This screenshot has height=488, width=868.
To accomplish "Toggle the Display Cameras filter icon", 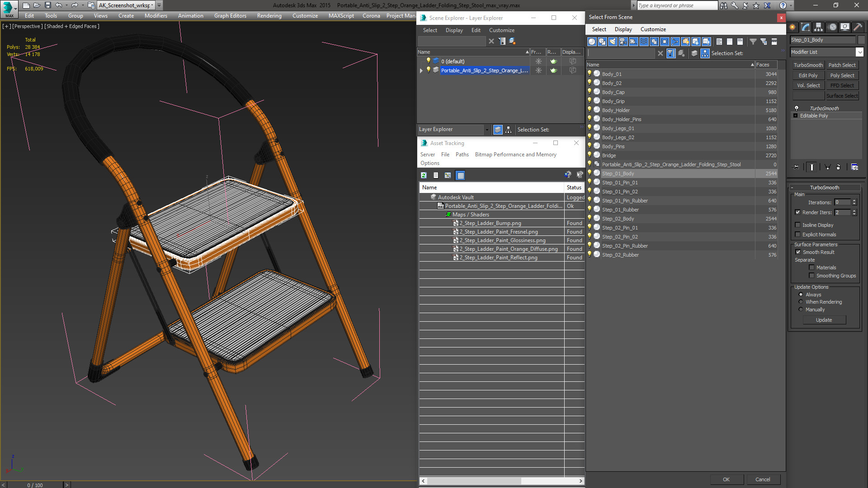I will point(623,42).
